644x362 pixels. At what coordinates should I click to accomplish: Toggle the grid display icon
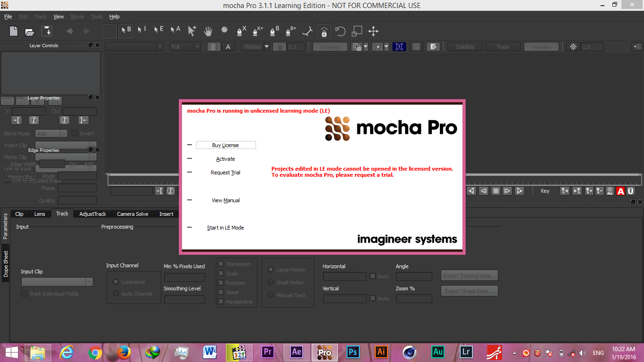point(416,47)
